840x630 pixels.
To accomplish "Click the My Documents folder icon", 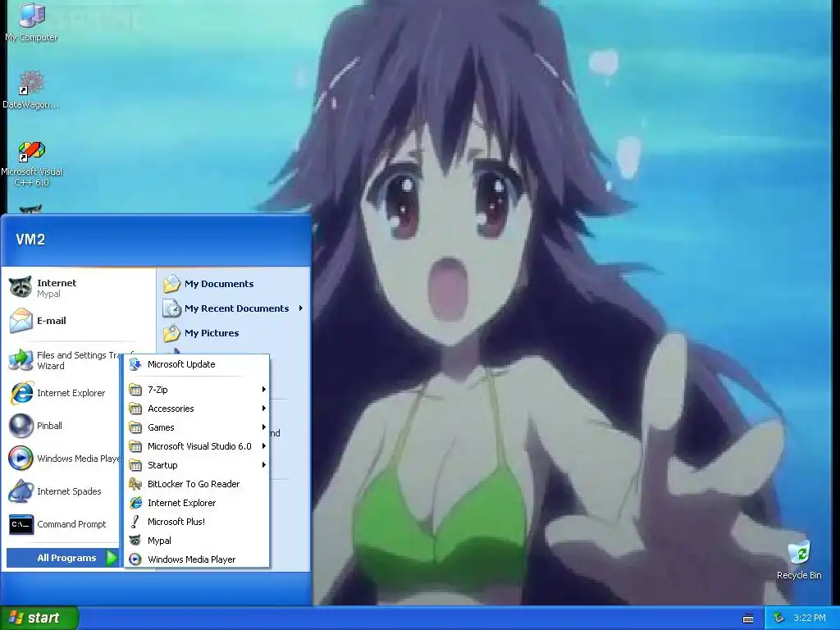I will (x=171, y=283).
